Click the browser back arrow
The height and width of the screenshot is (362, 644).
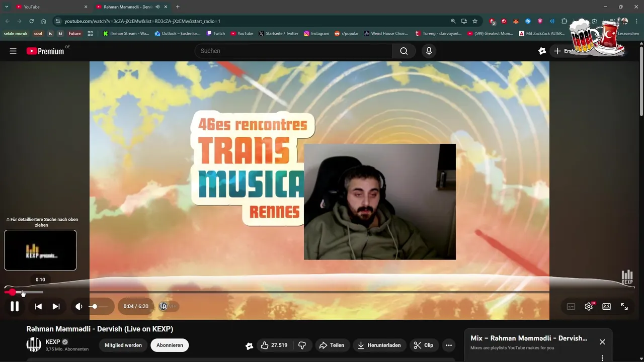7,21
